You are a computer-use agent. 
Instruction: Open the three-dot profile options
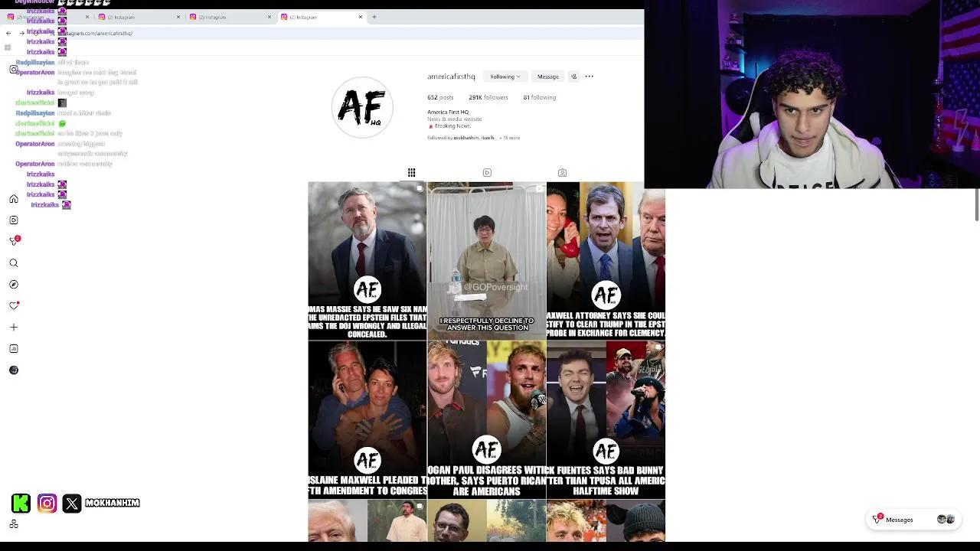590,77
